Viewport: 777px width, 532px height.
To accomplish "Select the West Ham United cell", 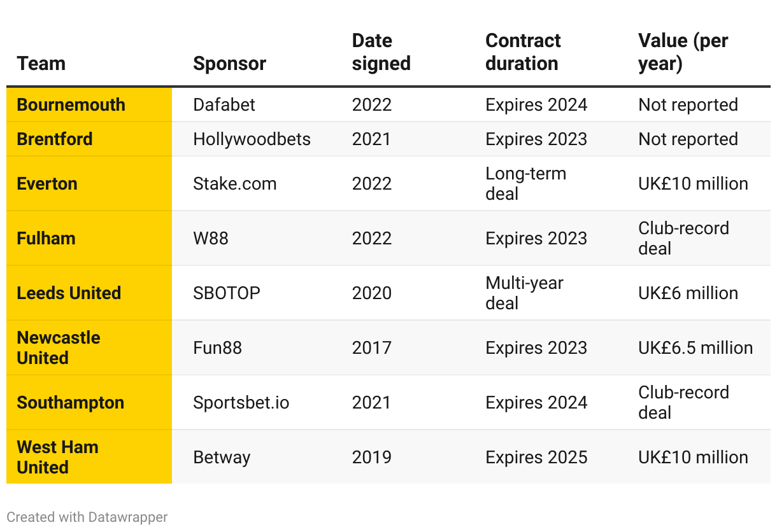I will (x=58, y=457).
